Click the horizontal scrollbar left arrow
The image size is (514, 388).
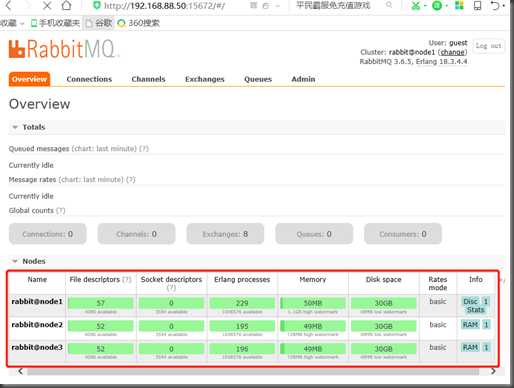[20, 371]
